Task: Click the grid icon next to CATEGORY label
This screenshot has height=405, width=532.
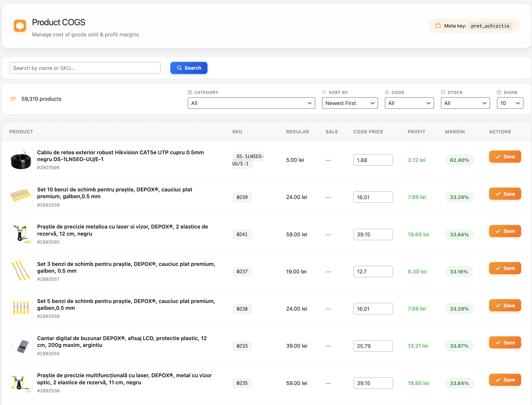Action: (190, 92)
